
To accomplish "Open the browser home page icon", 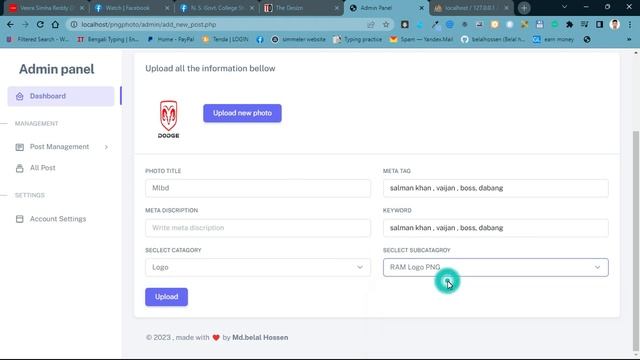I will tap(55, 24).
